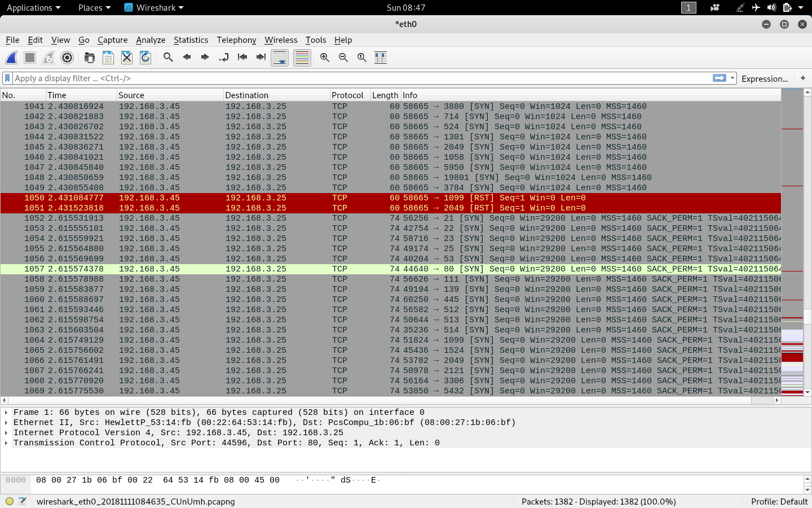
Task: Find a packet with magnifier icon
Action: (x=168, y=58)
